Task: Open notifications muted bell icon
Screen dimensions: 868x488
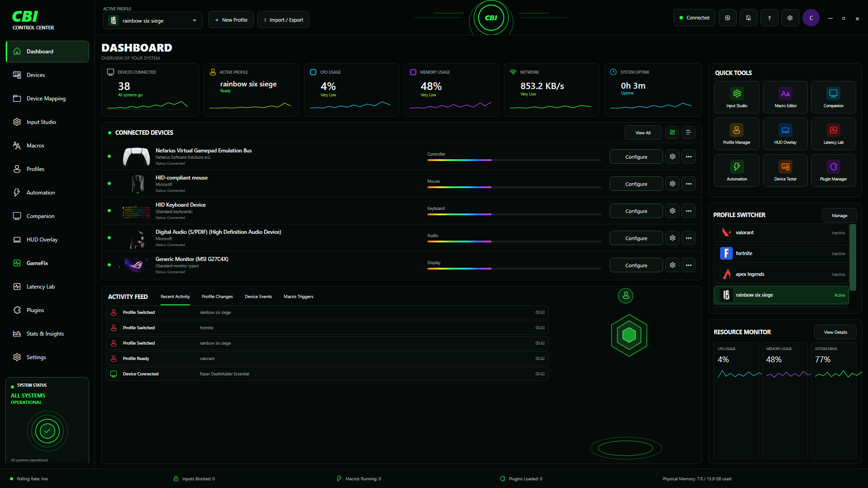Action: coord(748,18)
